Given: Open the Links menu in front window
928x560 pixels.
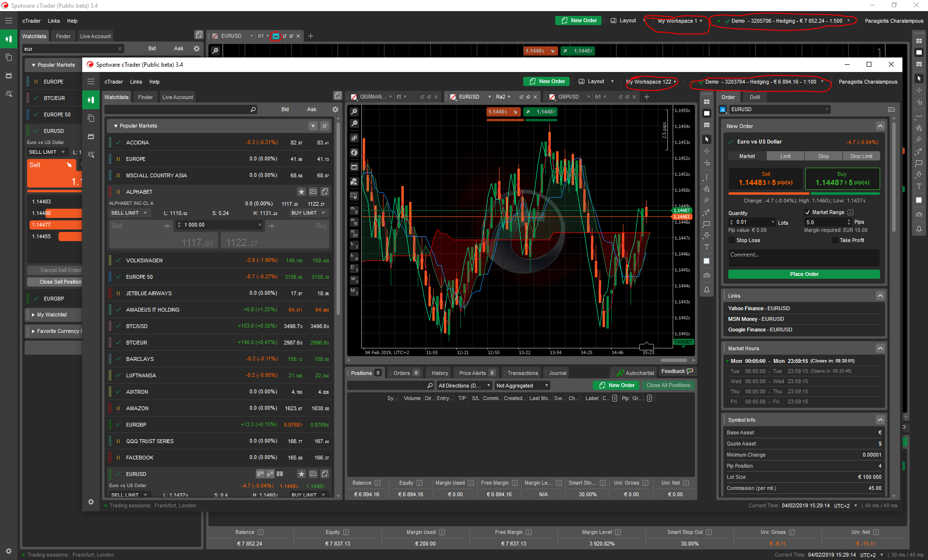Looking at the screenshot, I should coord(136,82).
